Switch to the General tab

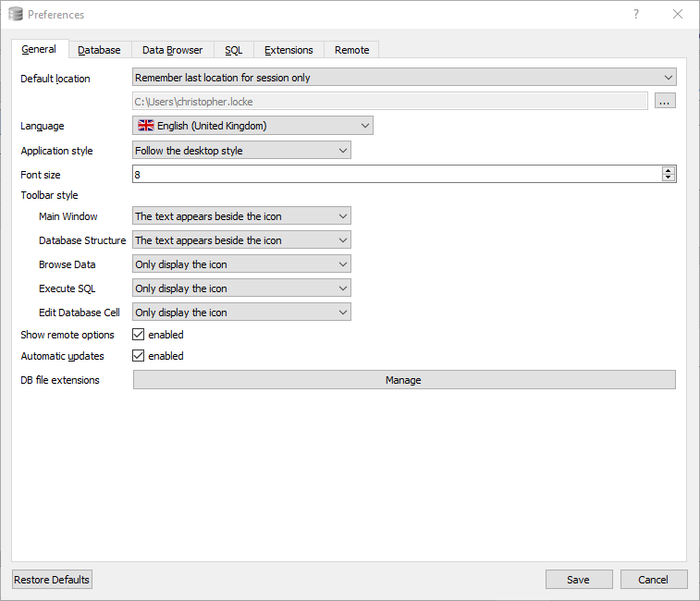pos(39,49)
